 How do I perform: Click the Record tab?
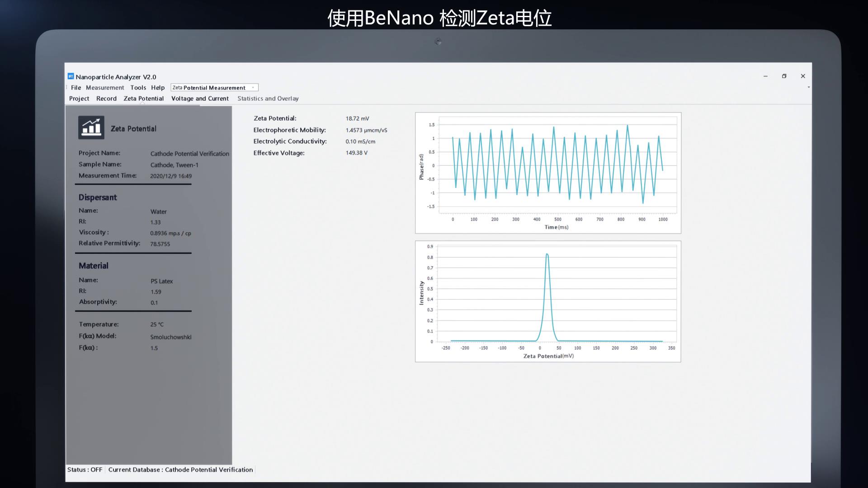coord(106,99)
